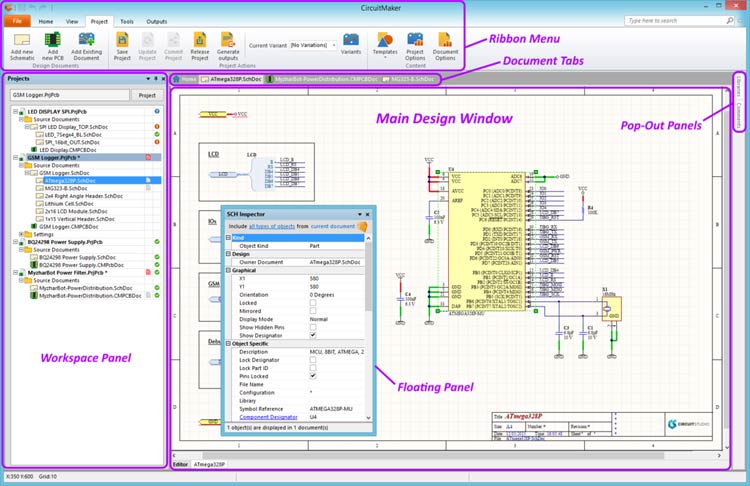
Task: Uncheck Show Designator checkbox
Action: click(x=313, y=335)
